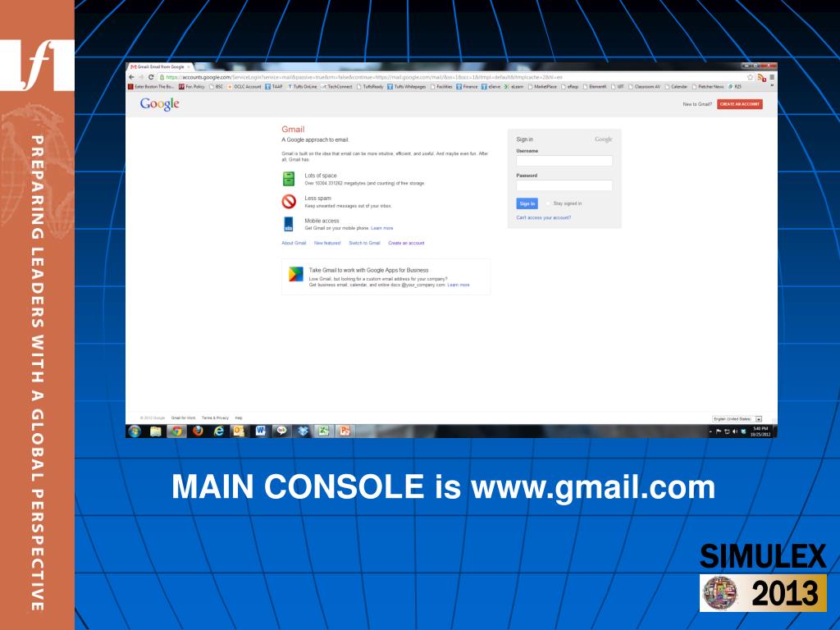This screenshot has height=630, width=840.
Task: Expand the bookmarks overflow chevron
Action: pyautogui.click(x=772, y=85)
